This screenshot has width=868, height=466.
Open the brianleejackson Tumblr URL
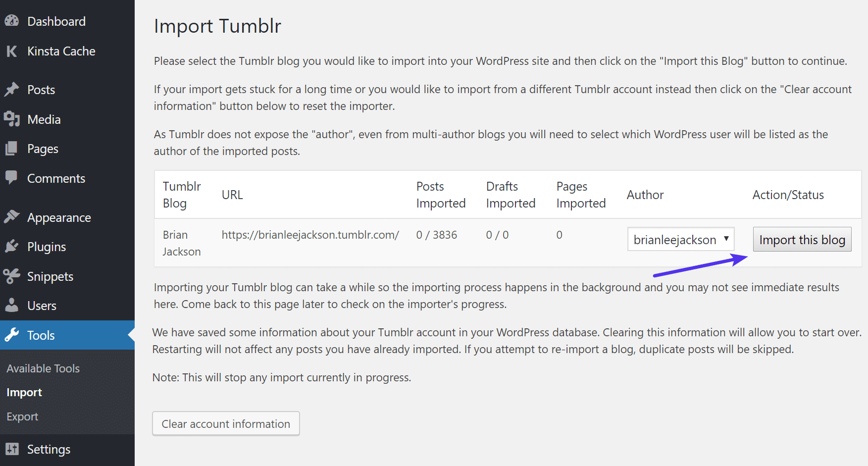310,234
